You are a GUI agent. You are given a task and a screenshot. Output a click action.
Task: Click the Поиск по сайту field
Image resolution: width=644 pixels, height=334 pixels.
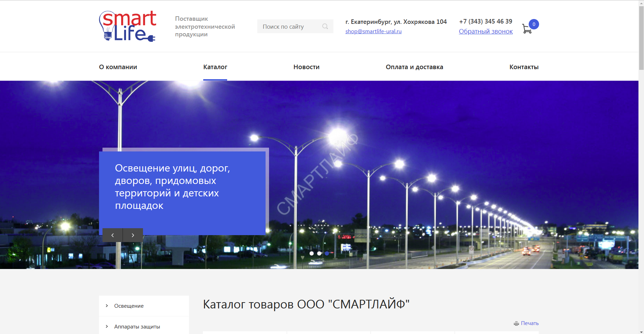(289, 27)
